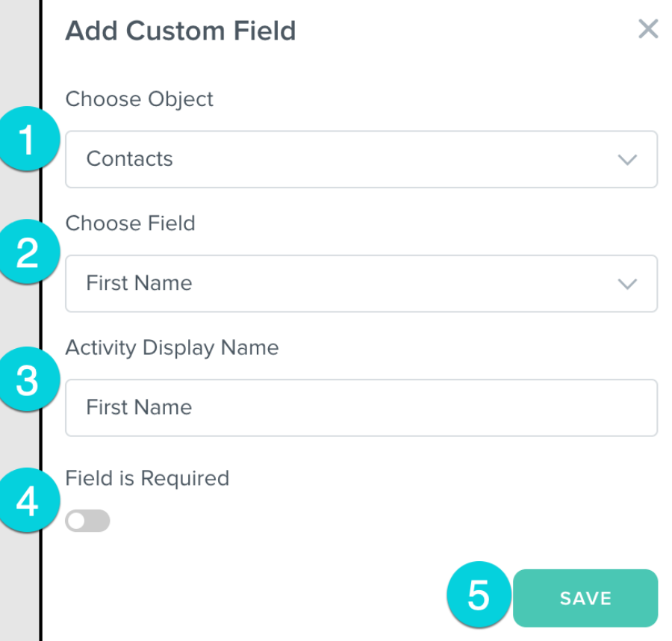672x641 pixels.
Task: Click the SAVE button
Action: 585,598
